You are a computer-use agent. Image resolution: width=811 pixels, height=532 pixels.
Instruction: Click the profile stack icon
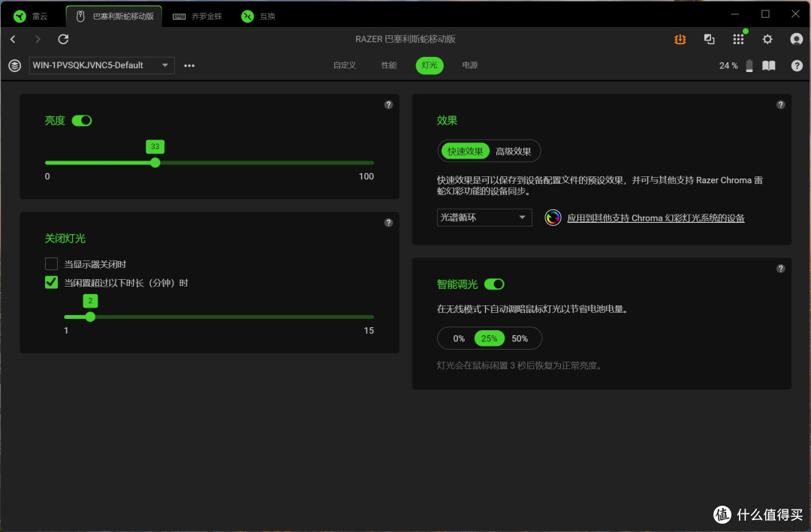click(14, 66)
